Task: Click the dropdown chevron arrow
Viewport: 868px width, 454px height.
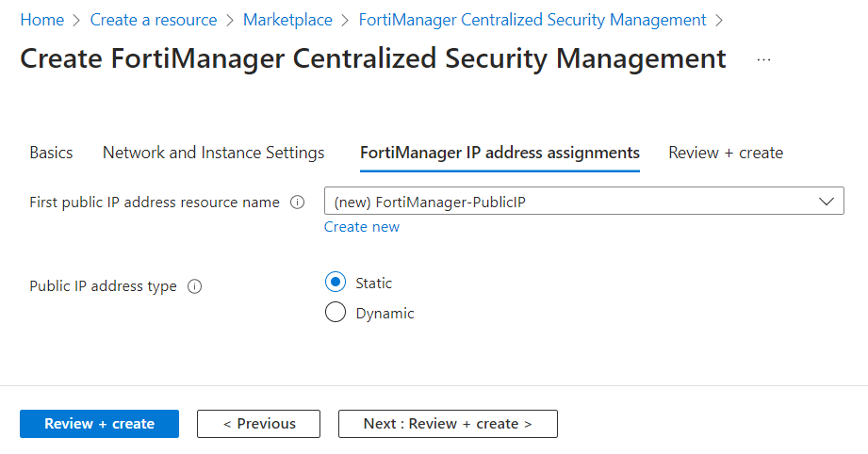Action: coord(827,202)
